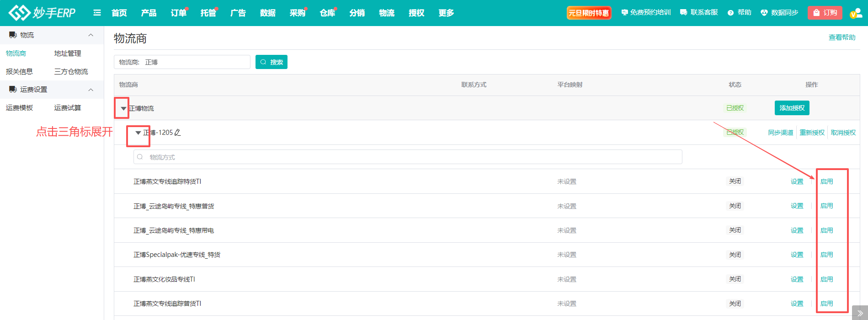This screenshot has width=868, height=320.
Task: Click the double-arrow icon at bottom right
Action: [860, 313]
